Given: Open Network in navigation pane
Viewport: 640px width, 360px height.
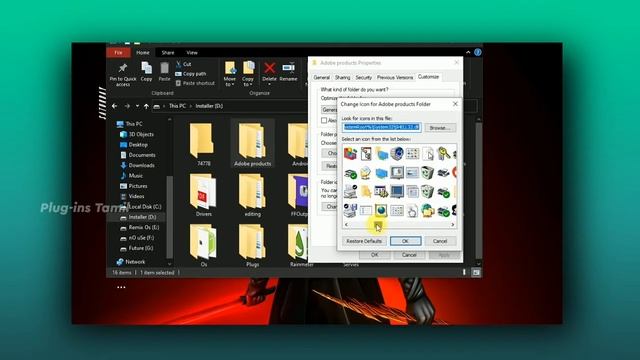Looking at the screenshot, I should coord(131,262).
